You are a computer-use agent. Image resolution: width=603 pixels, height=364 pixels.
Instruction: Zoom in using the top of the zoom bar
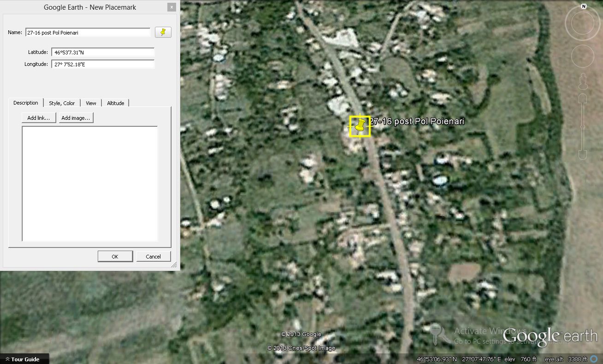(583, 99)
